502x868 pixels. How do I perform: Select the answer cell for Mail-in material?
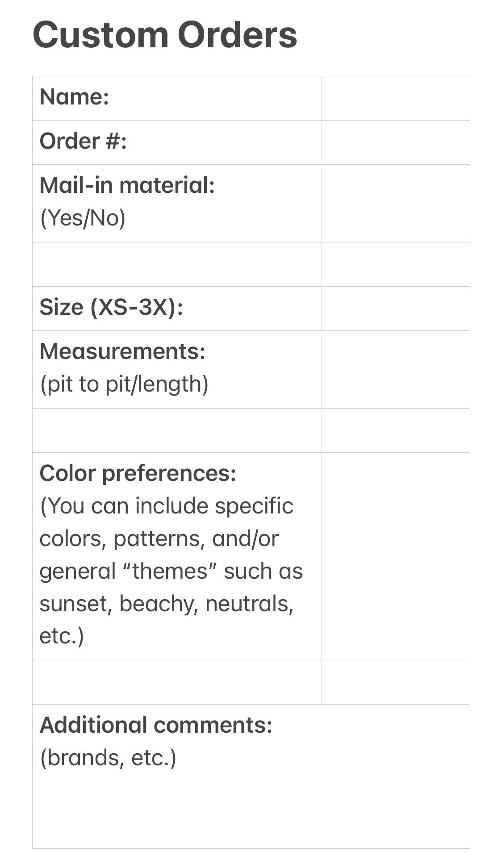396,204
